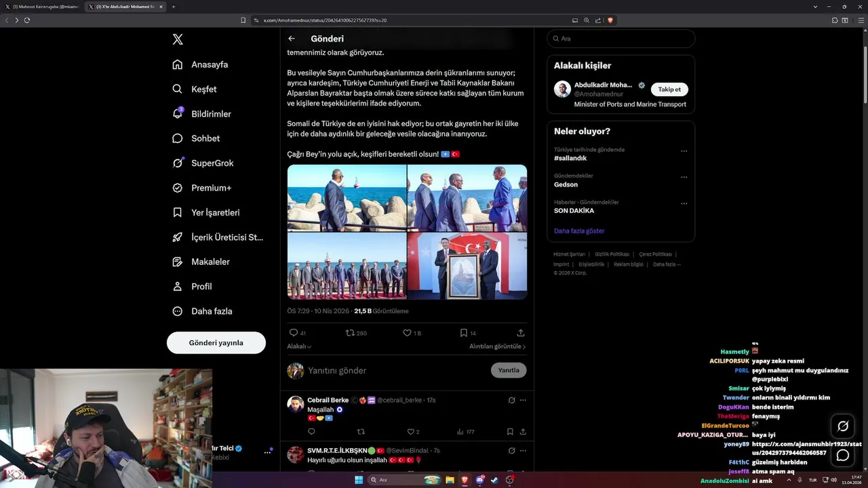The height and width of the screenshot is (488, 868).
Task: Open more options on Gedson trend
Action: [x=684, y=178]
